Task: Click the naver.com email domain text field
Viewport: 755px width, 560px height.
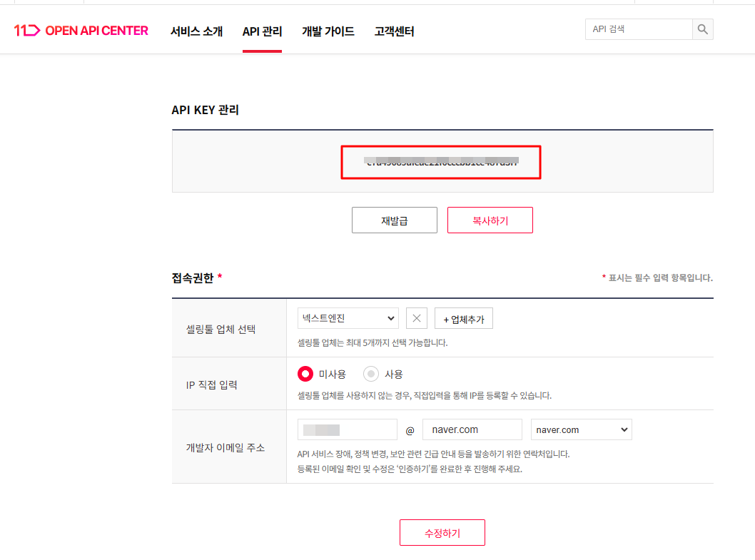Action: (x=472, y=429)
